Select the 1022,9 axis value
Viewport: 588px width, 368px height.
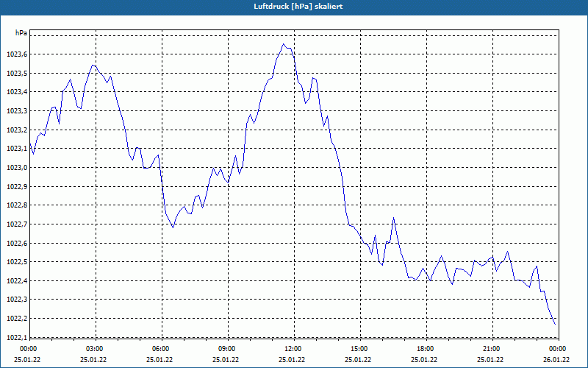coord(17,187)
